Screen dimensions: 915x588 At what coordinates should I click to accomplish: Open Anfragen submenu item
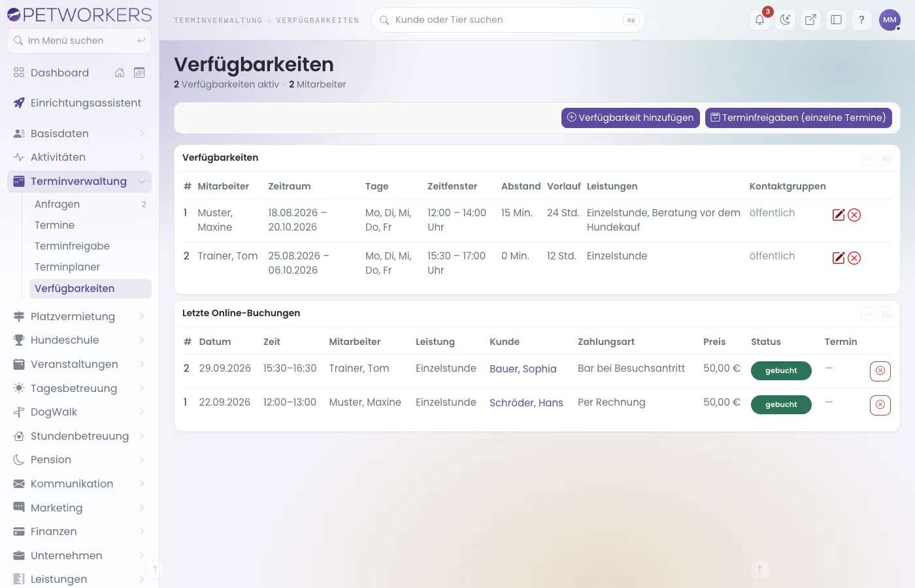[x=90, y=204]
